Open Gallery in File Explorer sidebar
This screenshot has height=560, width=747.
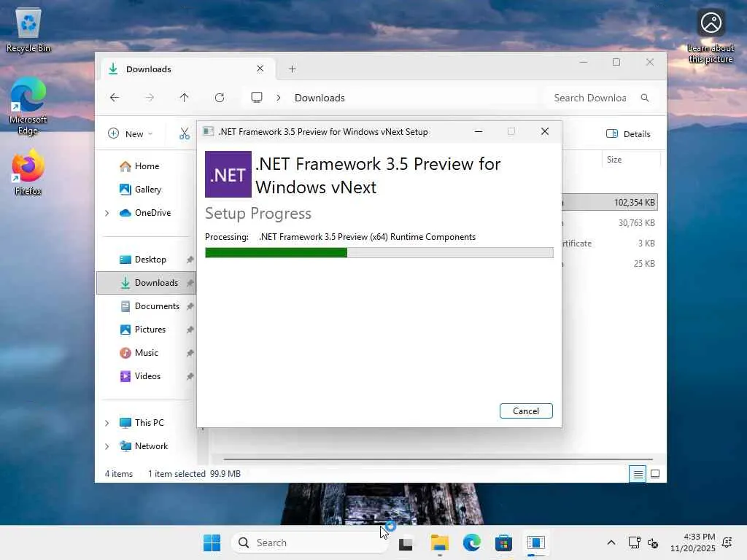pos(147,190)
